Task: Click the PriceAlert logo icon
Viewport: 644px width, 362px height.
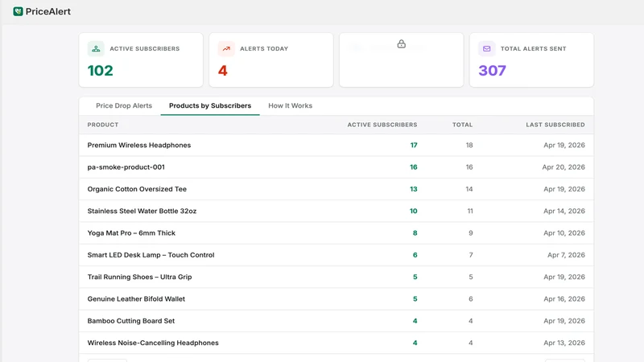Action: point(18,11)
